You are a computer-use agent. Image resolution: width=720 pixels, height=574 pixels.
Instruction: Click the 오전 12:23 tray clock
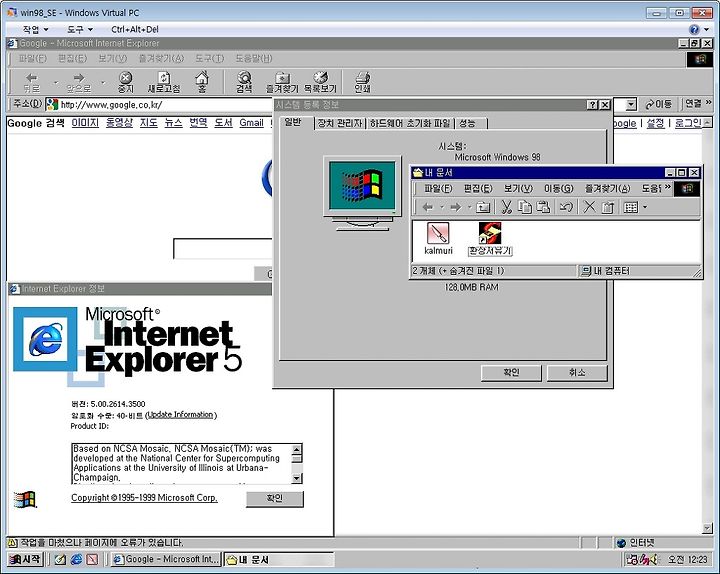687,559
